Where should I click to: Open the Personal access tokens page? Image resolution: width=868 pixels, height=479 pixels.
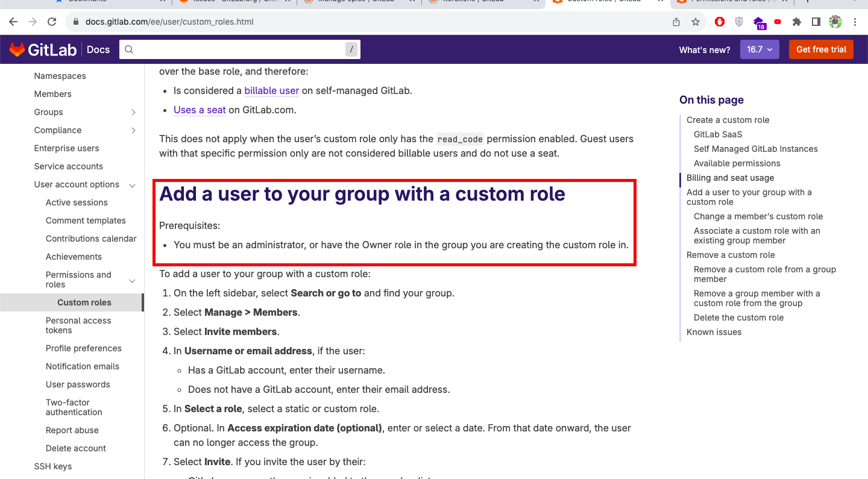point(78,325)
